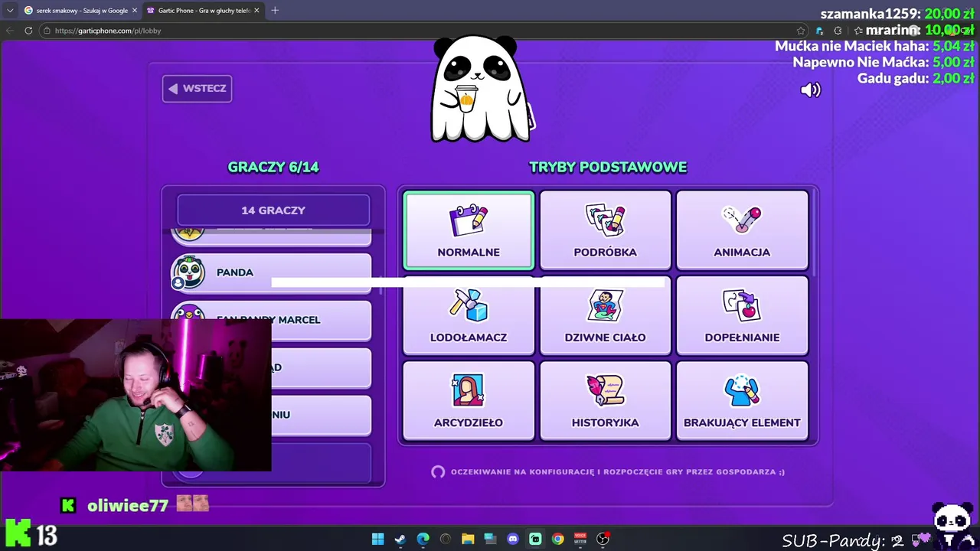980x551 pixels.
Task: Switch to the Gartic Phone tab
Action: coord(203,11)
